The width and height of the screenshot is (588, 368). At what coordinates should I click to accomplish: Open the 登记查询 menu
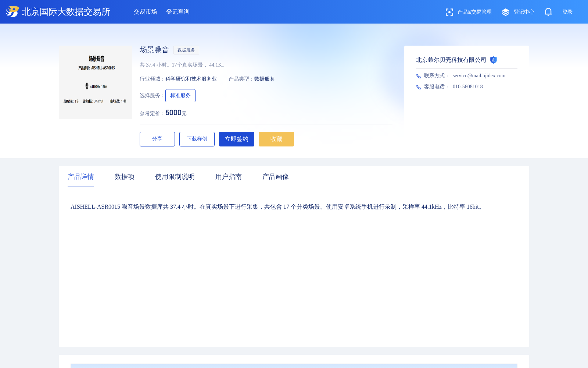point(178,12)
